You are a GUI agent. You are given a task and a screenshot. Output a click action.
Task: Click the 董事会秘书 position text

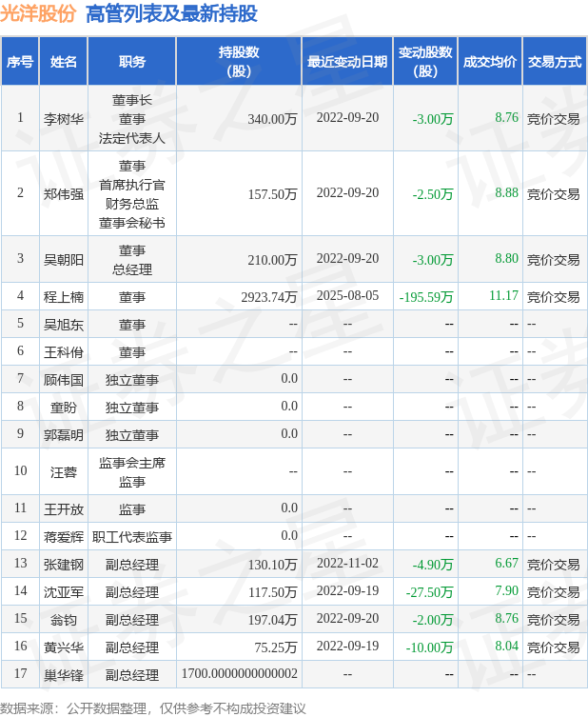click(132, 223)
